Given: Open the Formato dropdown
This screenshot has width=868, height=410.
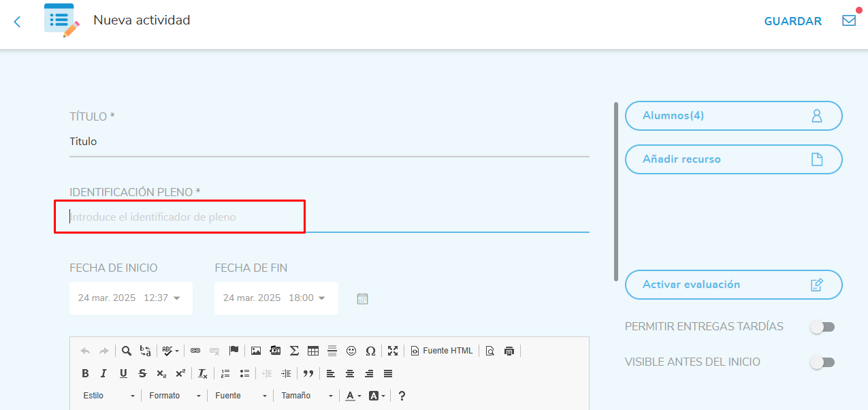Looking at the screenshot, I should pos(175,396).
